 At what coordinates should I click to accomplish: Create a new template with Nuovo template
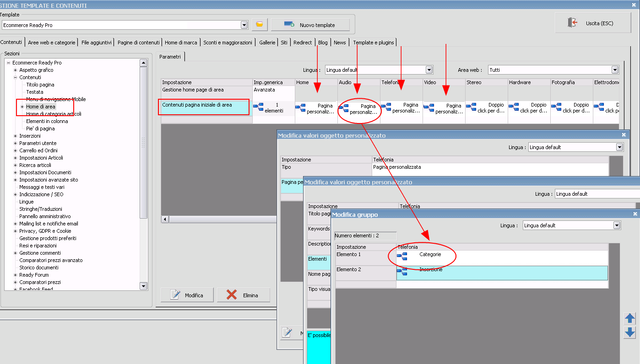click(x=310, y=25)
